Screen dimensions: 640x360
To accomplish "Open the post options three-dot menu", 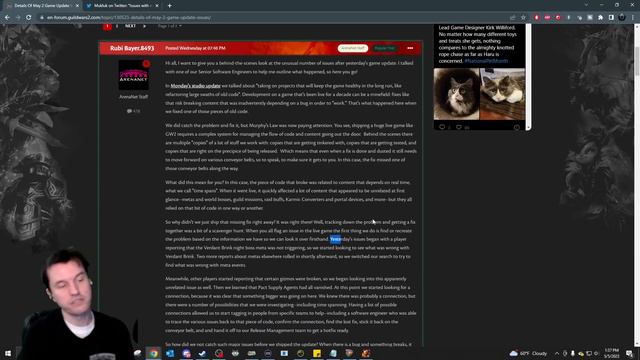I will (410, 48).
